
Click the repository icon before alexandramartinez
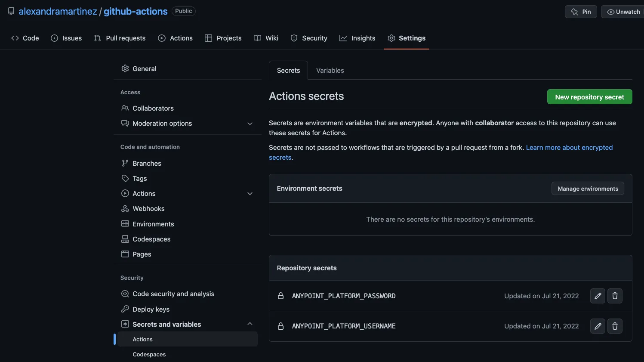[11, 11]
